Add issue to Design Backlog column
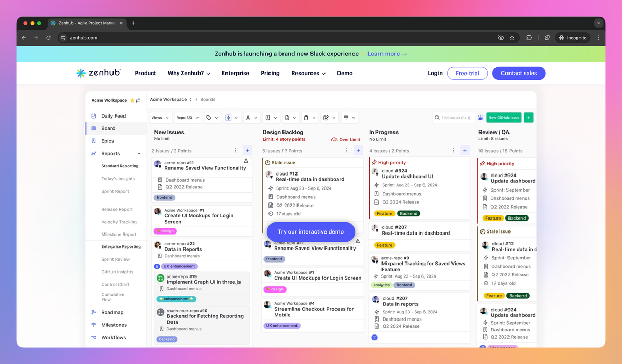The width and height of the screenshot is (622, 364). click(358, 151)
